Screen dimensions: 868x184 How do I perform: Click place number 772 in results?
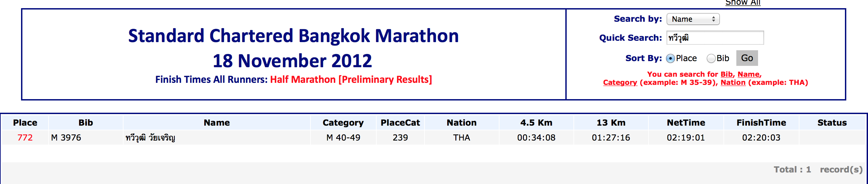coord(25,137)
